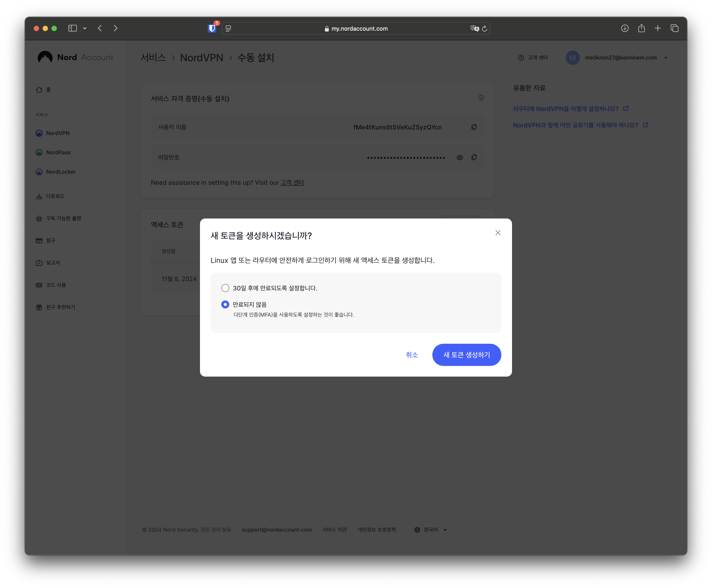Click the Safari sidebar toggle icon
The height and width of the screenshot is (588, 712).
click(72, 28)
